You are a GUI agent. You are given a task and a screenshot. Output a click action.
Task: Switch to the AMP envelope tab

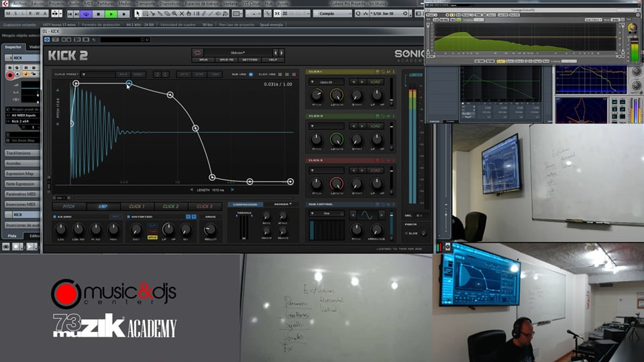tap(103, 206)
